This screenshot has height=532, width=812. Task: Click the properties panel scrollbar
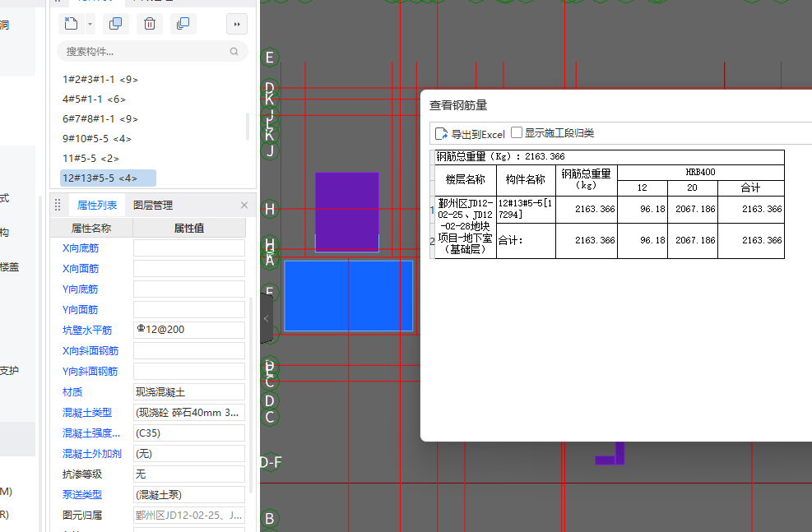(251, 395)
